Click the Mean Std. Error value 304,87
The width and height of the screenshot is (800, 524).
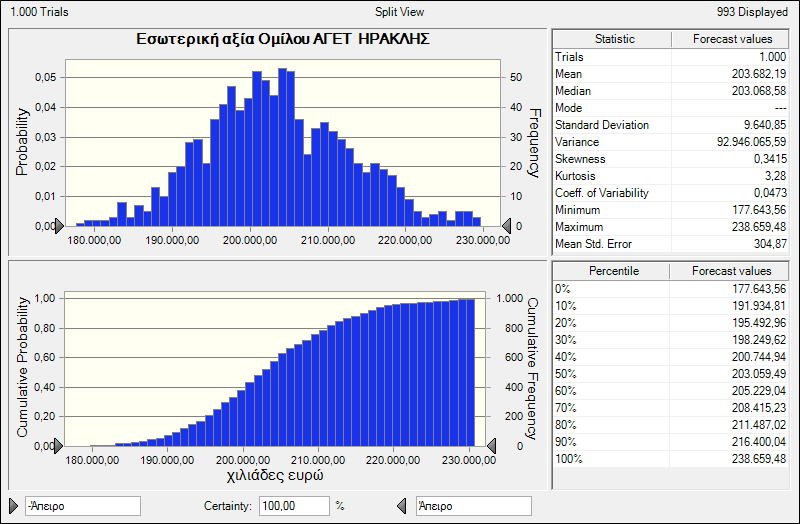click(770, 244)
